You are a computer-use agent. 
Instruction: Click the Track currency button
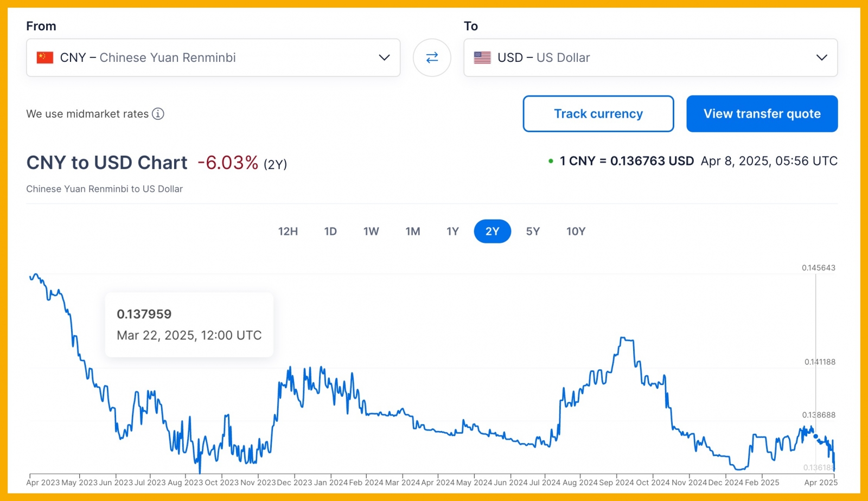click(598, 114)
